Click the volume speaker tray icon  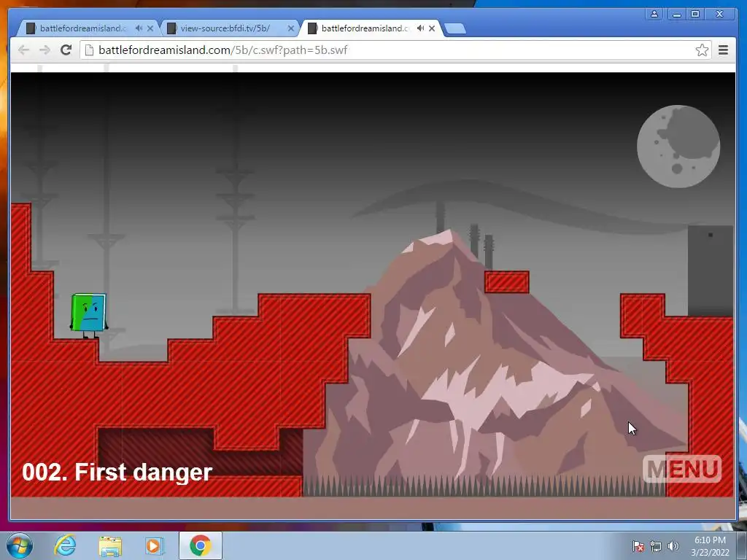[673, 546]
